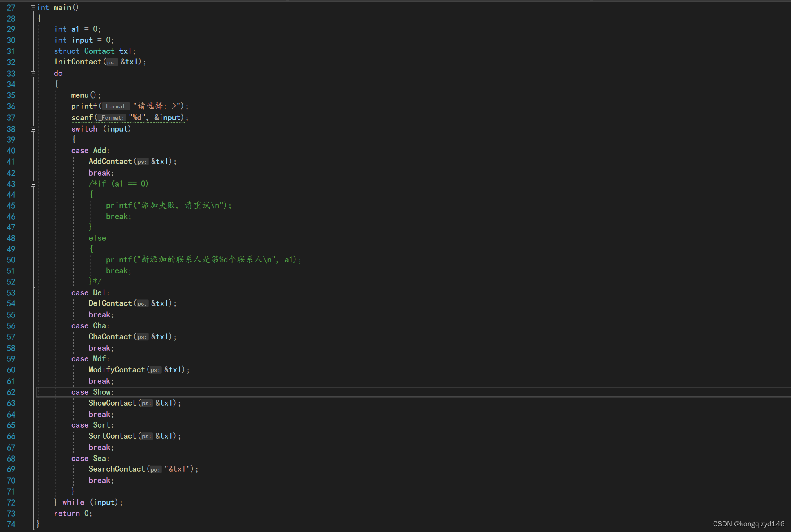Click 'int input = 0;' declaration
791x532 pixels.
(x=84, y=40)
